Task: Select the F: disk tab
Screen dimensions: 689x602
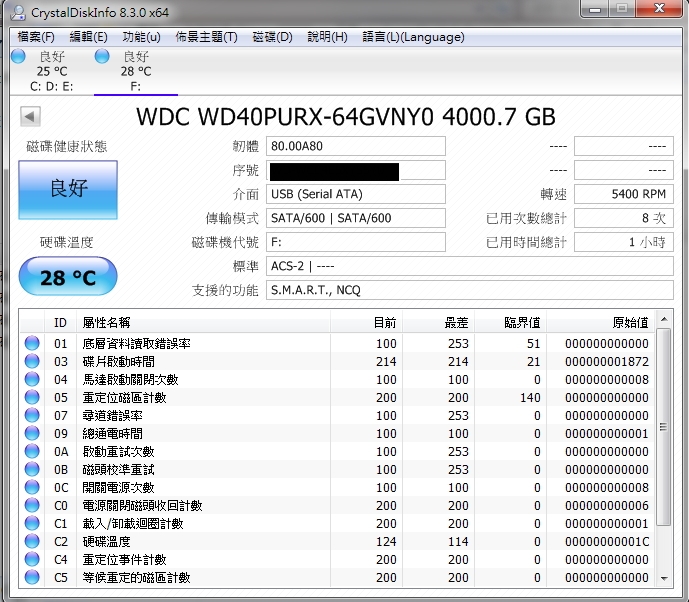Action: 136,71
